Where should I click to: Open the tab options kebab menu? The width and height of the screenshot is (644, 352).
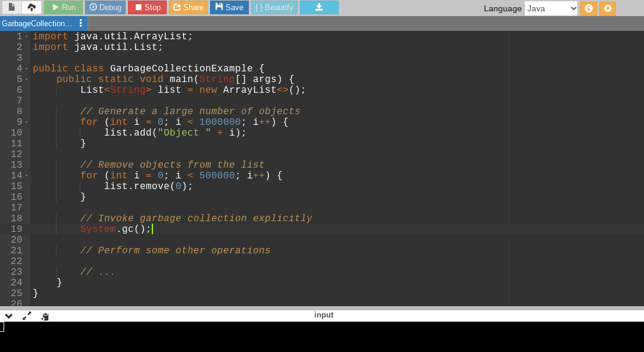pos(82,23)
